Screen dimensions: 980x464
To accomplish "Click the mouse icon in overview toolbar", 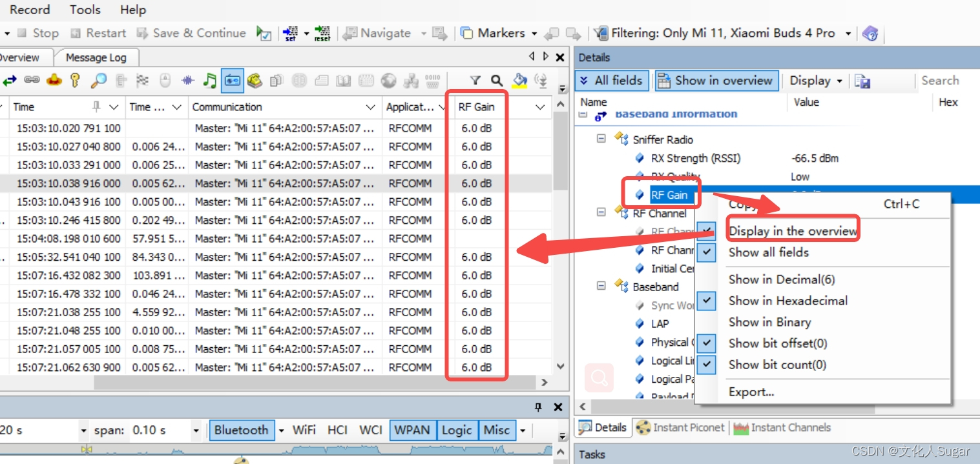I will coord(165,80).
